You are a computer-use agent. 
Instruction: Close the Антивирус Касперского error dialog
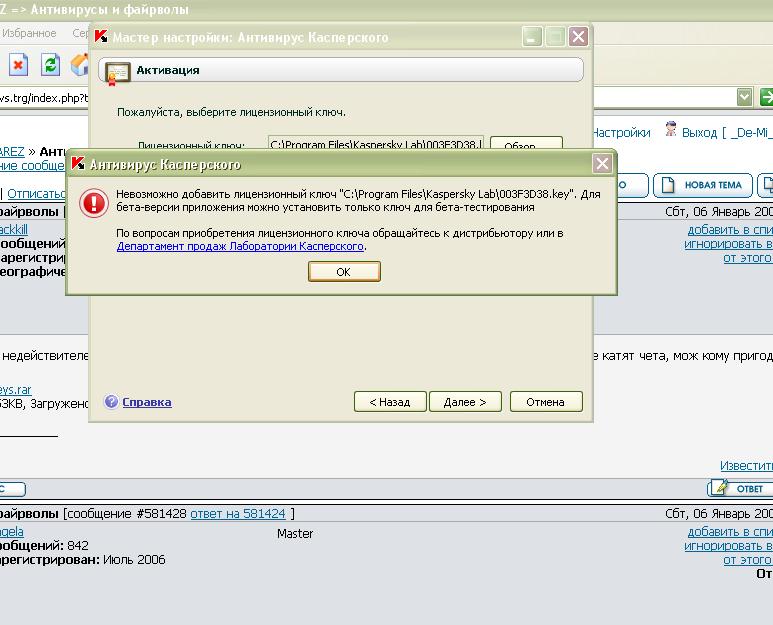tap(602, 164)
